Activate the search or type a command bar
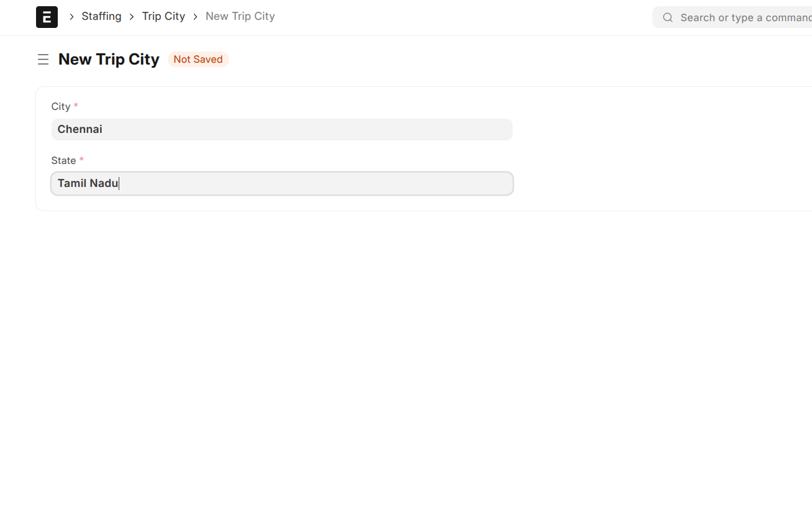 (x=733, y=17)
